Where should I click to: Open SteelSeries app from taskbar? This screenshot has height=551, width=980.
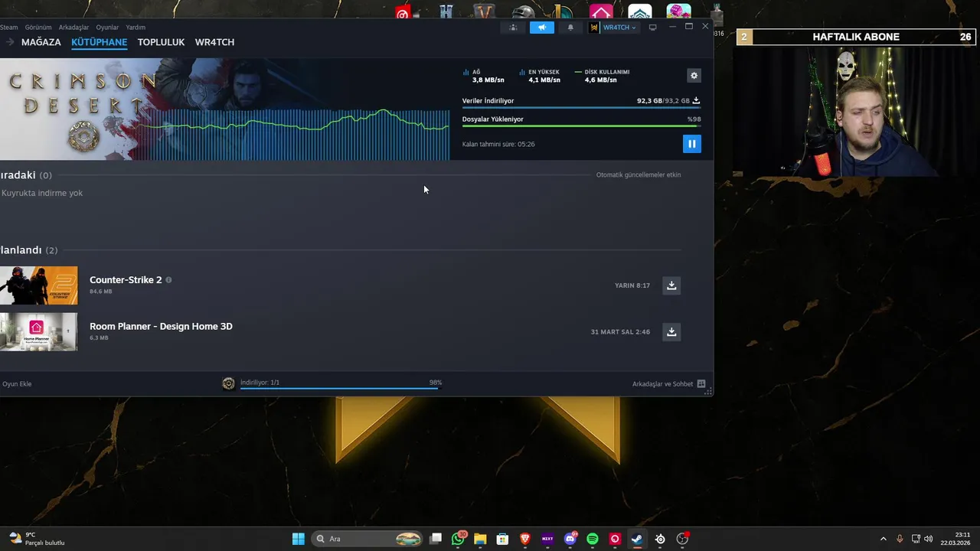(660, 539)
